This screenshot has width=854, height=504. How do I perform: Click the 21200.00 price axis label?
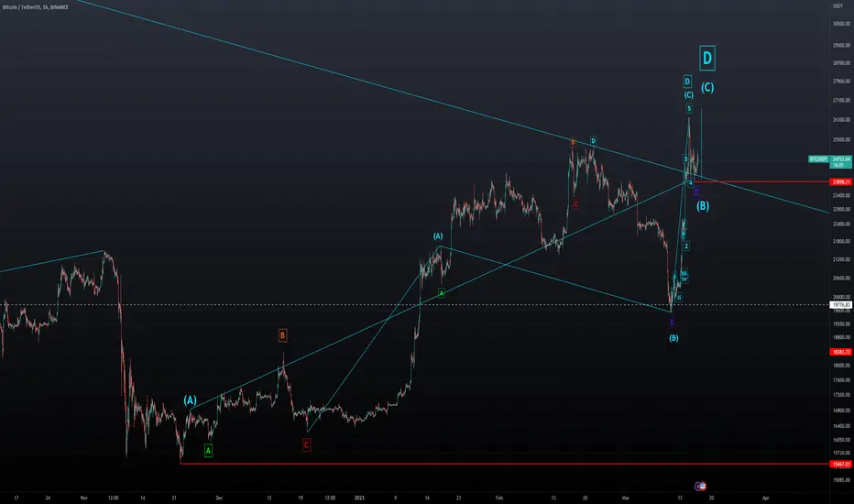click(841, 260)
